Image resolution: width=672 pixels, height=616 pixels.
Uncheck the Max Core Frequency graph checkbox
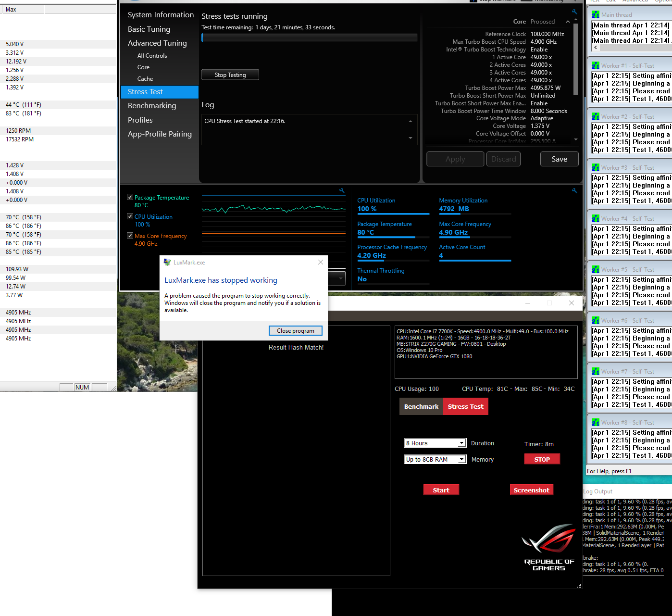[130, 236]
